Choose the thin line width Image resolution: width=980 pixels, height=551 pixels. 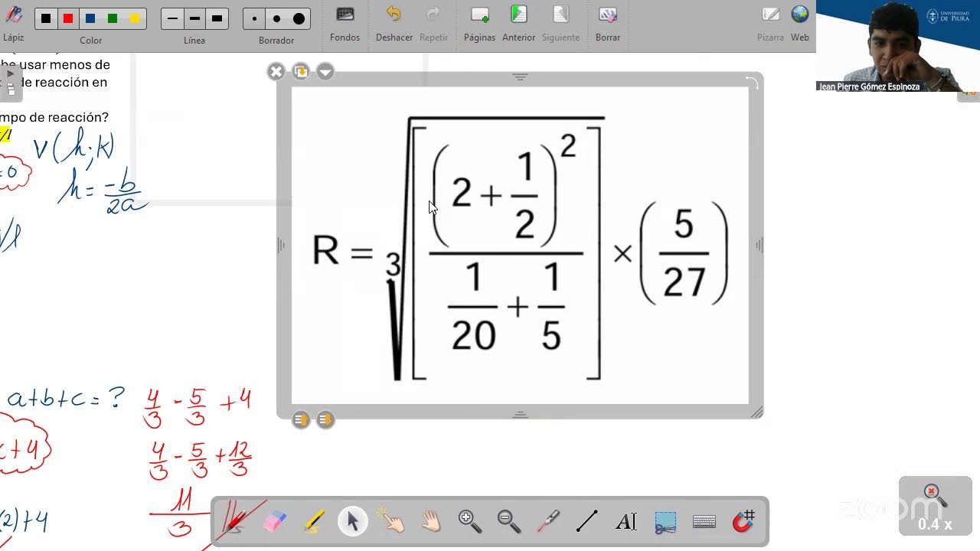click(173, 18)
